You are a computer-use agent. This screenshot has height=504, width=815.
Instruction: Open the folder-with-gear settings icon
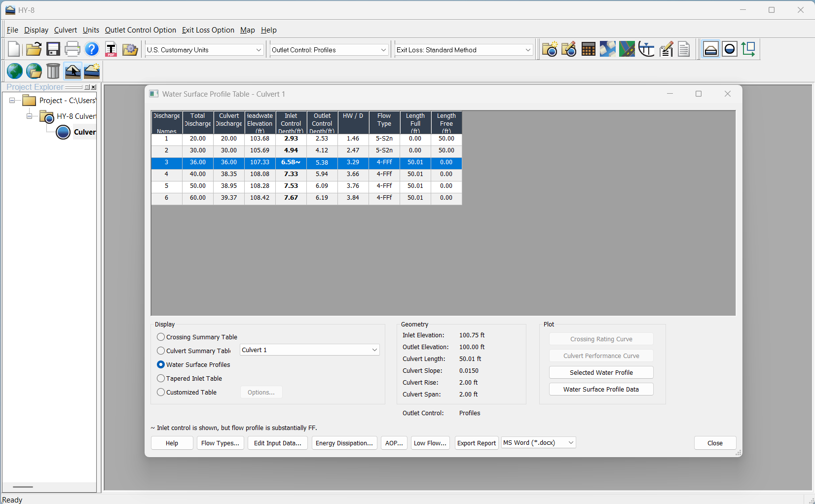point(130,49)
